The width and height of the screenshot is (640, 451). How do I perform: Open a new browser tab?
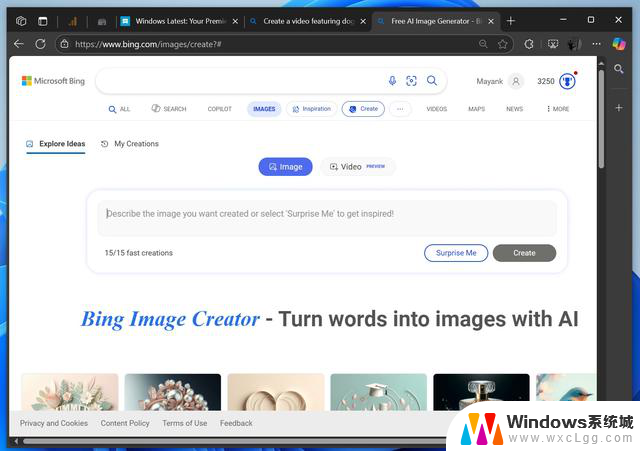pyautogui.click(x=511, y=21)
